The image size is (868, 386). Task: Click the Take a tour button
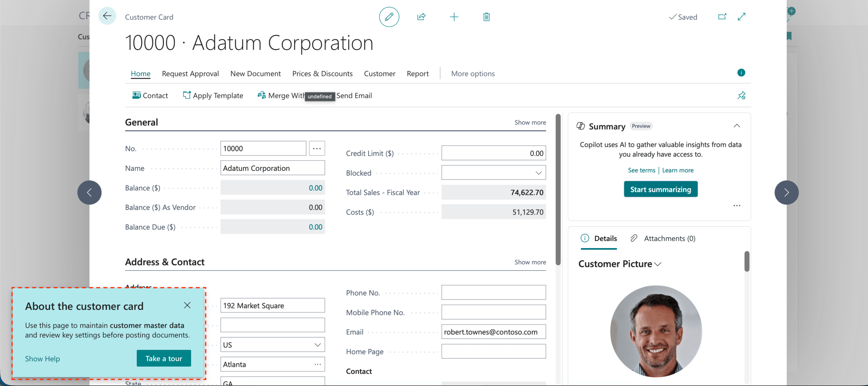click(164, 359)
